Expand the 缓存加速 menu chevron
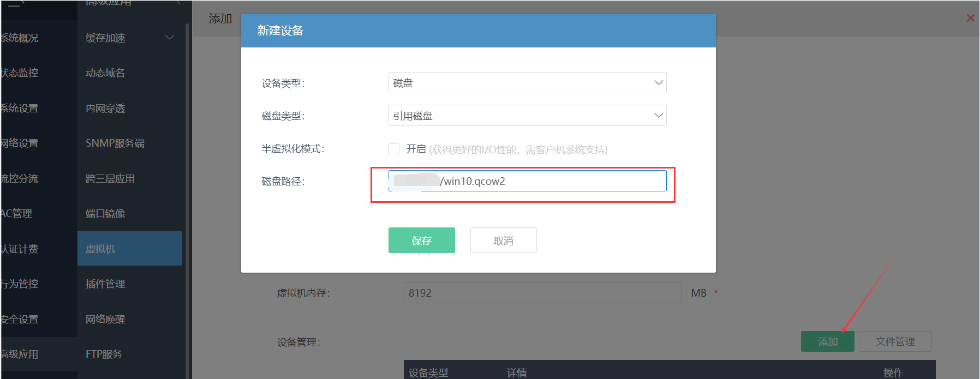980x379 pixels. point(170,38)
